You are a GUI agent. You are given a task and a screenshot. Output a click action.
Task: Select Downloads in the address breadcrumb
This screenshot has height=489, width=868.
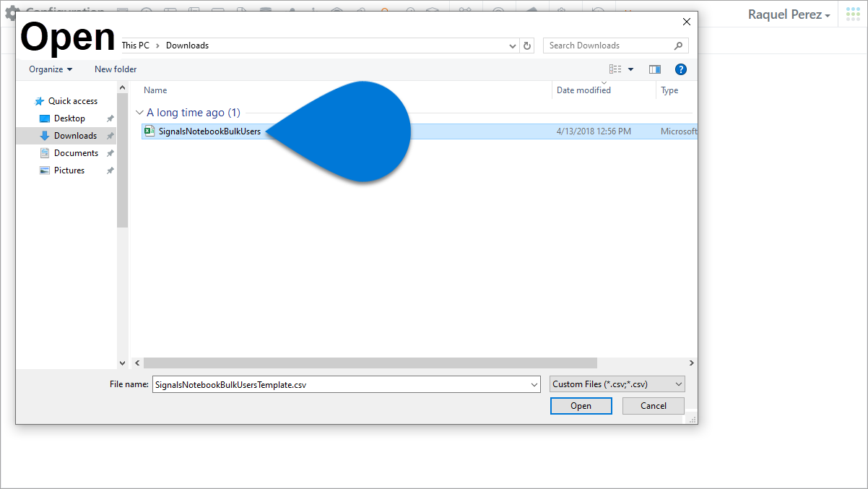point(187,46)
